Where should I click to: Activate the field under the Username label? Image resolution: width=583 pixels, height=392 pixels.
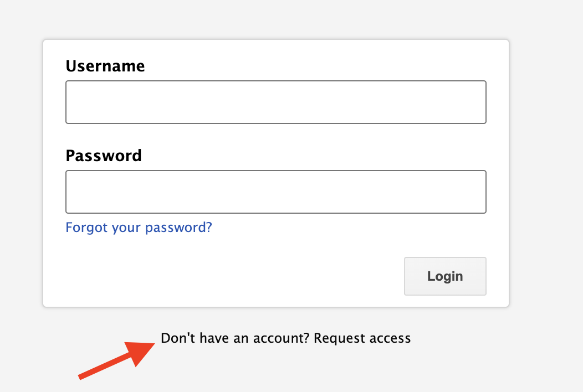point(276,102)
